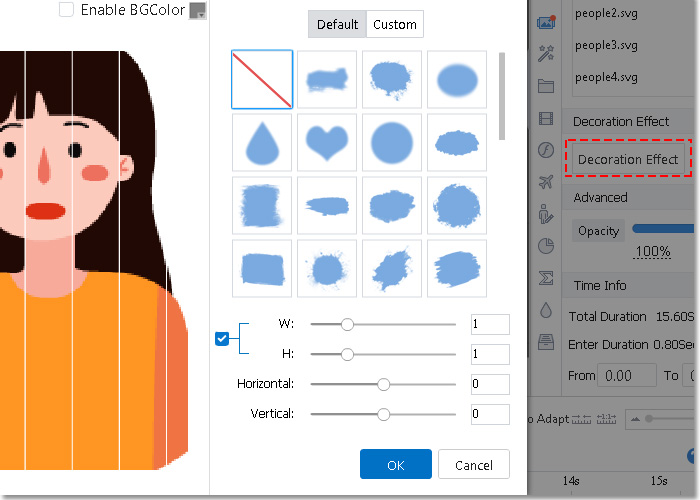700x500 pixels.
Task: Open the magic wand effects sidebar icon
Action: point(546,54)
